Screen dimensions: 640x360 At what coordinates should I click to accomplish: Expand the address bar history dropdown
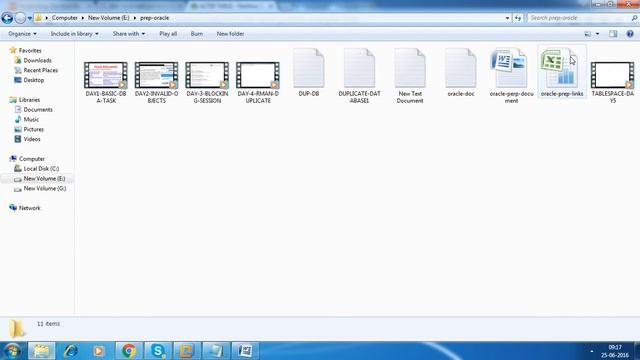[x=507, y=18]
